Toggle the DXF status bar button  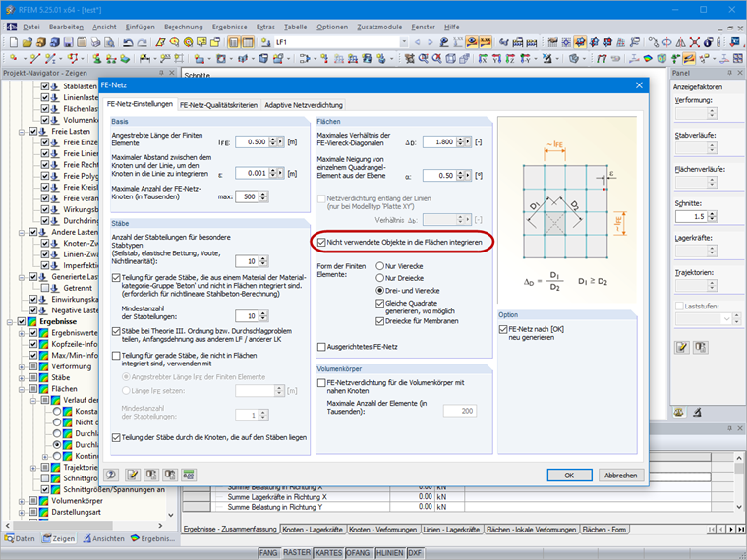click(x=415, y=553)
